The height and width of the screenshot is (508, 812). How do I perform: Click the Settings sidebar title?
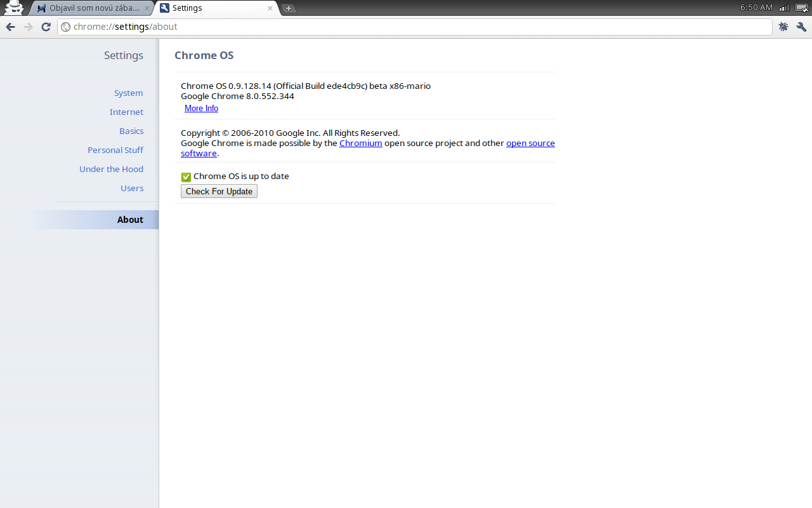[x=124, y=55]
